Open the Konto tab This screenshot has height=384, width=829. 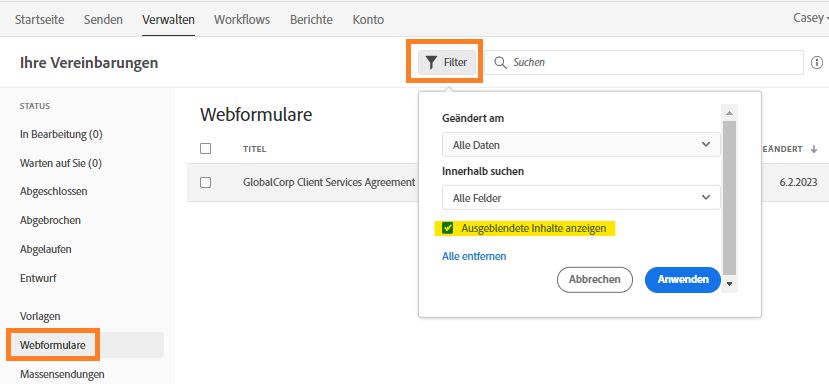tap(368, 20)
